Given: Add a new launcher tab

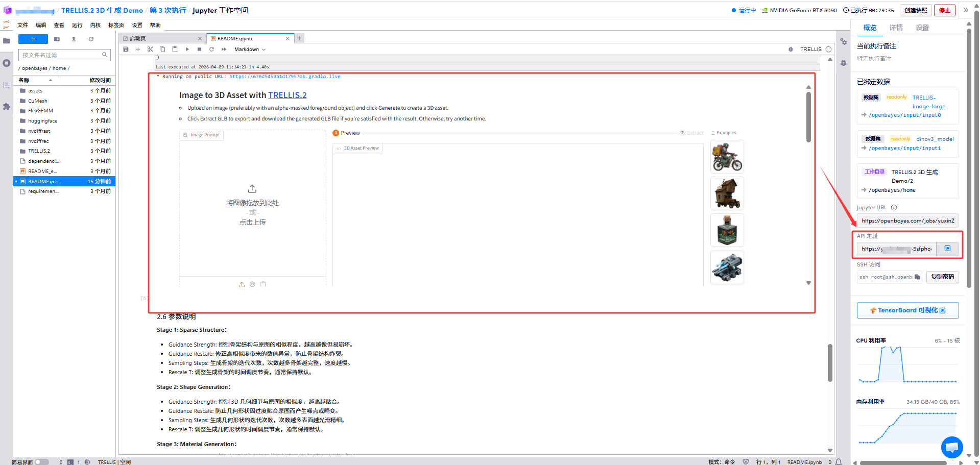Looking at the screenshot, I should [x=300, y=38].
